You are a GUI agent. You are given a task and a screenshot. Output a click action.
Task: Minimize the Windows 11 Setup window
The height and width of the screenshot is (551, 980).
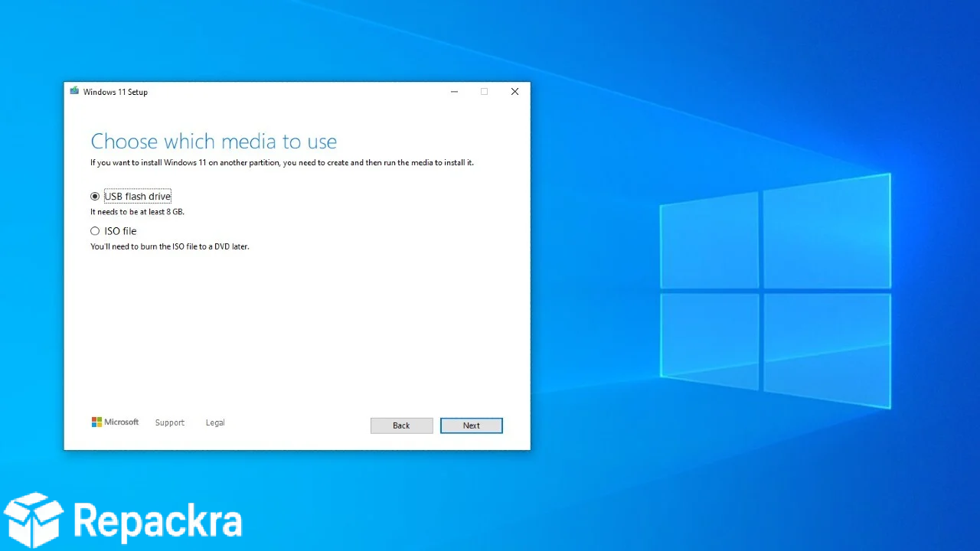click(454, 92)
